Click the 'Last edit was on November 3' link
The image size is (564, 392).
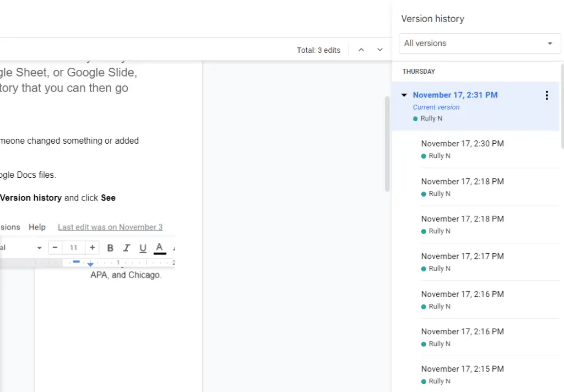[x=110, y=227]
